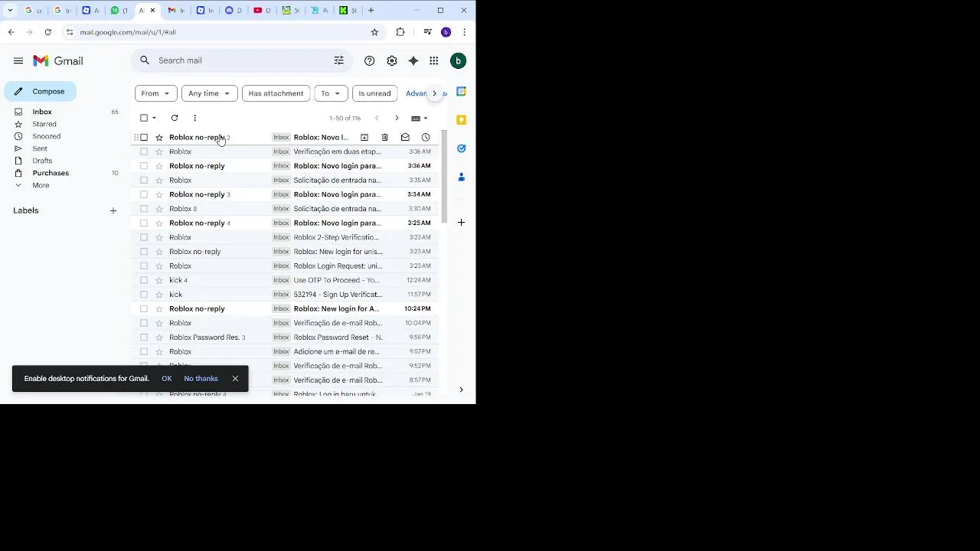
Task: Check the Roblox no-reply 3:34 AM email
Action: click(144, 194)
